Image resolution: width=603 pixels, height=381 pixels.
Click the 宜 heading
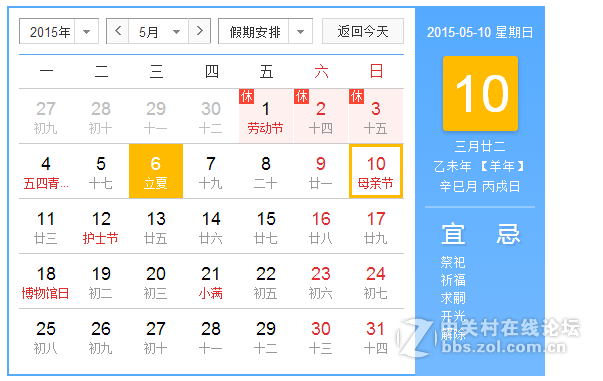point(453,234)
